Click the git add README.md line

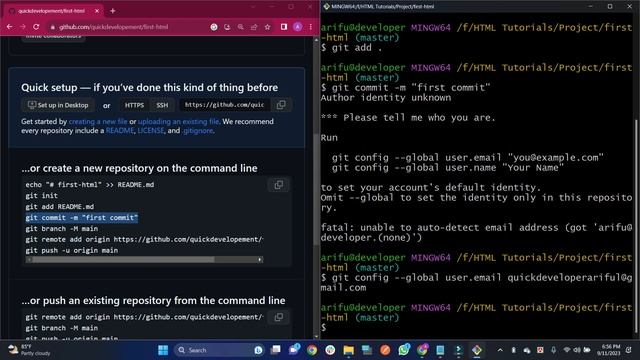click(x=60, y=207)
